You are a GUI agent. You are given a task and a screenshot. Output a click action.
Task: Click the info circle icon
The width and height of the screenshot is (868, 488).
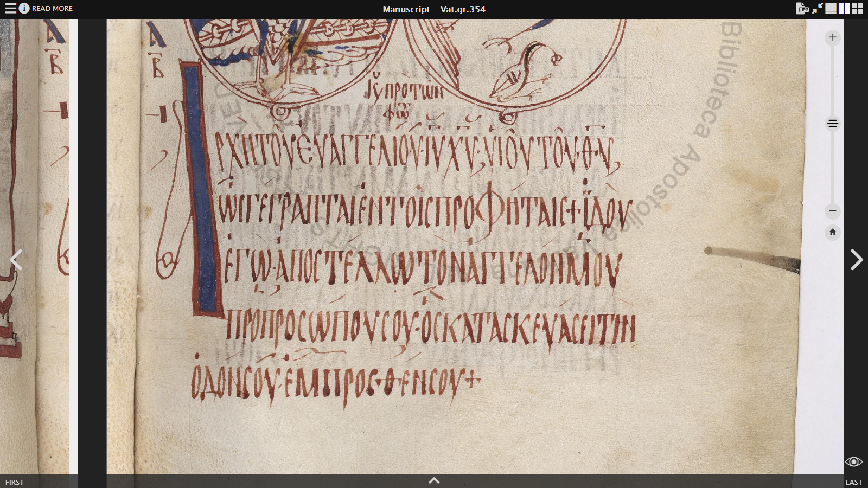point(24,8)
